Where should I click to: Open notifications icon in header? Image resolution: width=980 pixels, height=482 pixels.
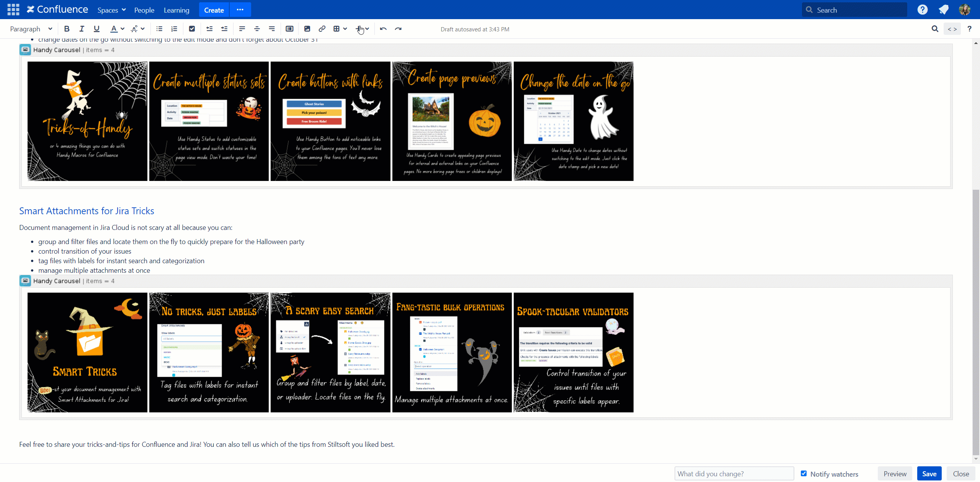pyautogui.click(x=944, y=10)
